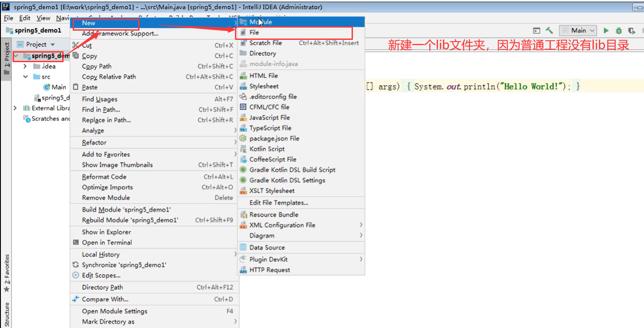Select Show in Explorer entry
The height and width of the screenshot is (328, 644).
pos(154,232)
